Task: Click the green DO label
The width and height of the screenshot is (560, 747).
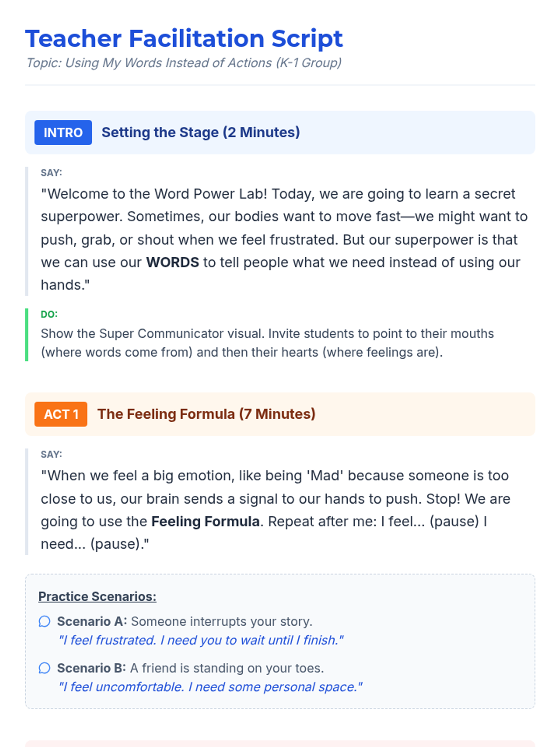Action: coord(49,314)
